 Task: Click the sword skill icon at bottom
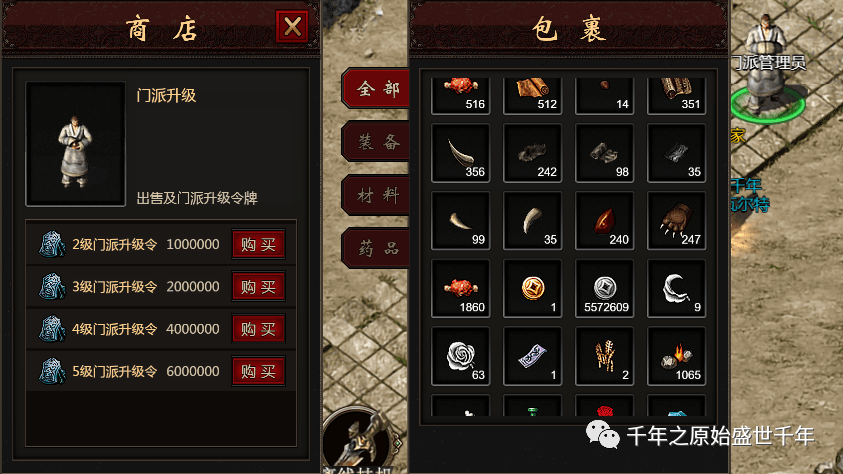(361, 441)
